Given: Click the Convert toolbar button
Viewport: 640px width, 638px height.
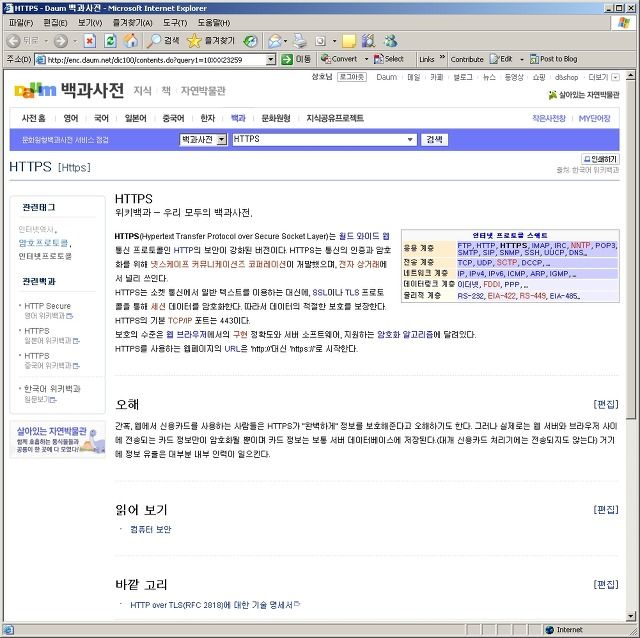Looking at the screenshot, I should 339,59.
